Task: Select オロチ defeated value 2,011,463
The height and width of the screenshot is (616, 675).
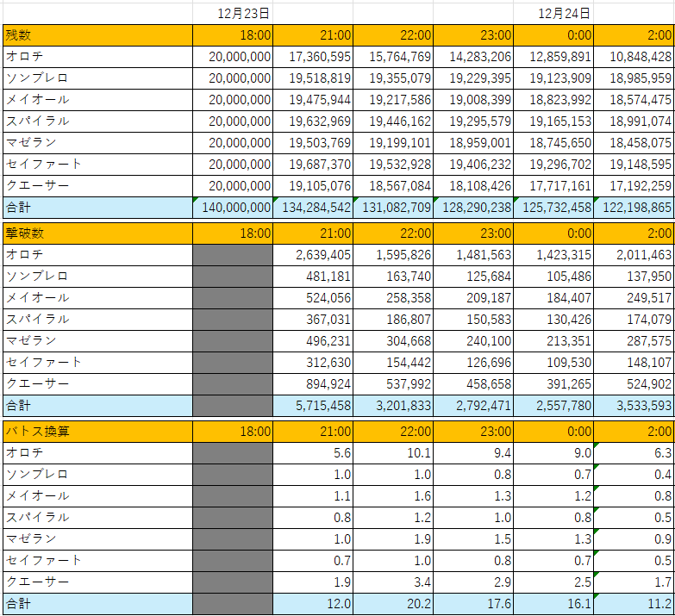Action: [x=634, y=255]
